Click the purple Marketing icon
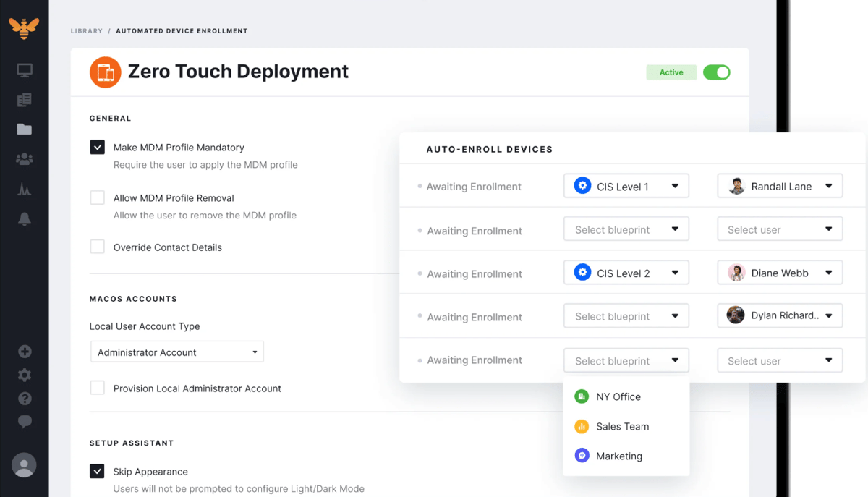Viewport: 868px width, 497px height. [x=582, y=456]
